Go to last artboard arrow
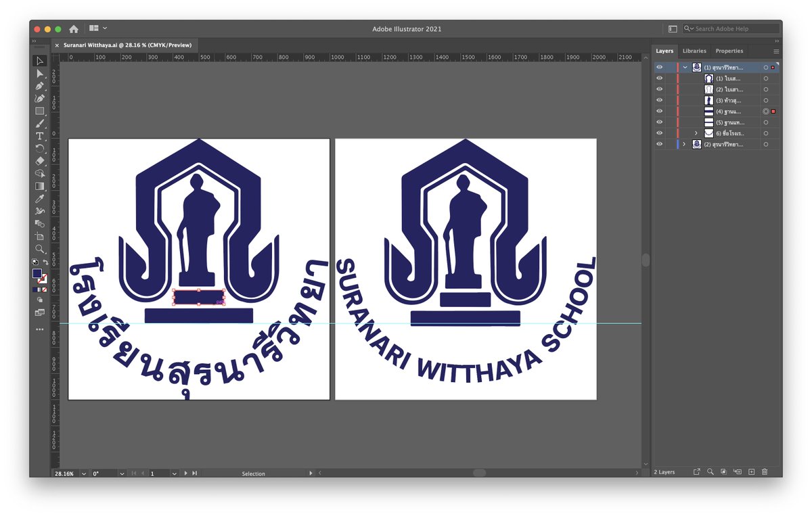The height and width of the screenshot is (516, 812). coord(195,474)
